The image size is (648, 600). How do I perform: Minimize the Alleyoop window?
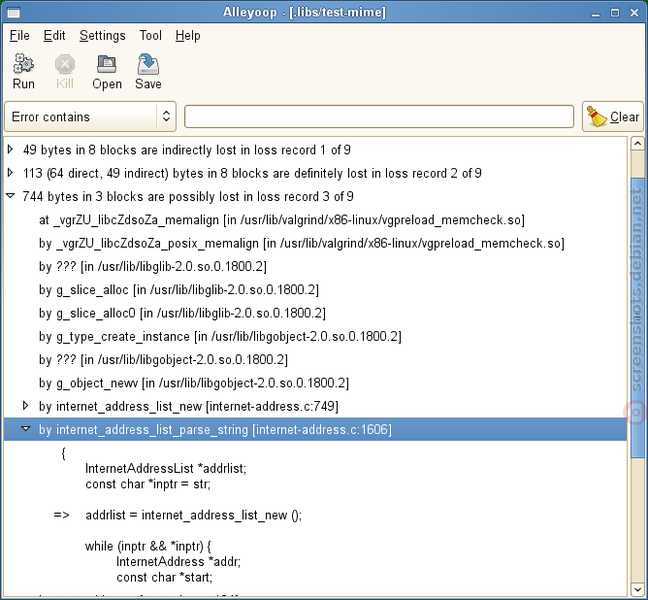pyautogui.click(x=596, y=13)
